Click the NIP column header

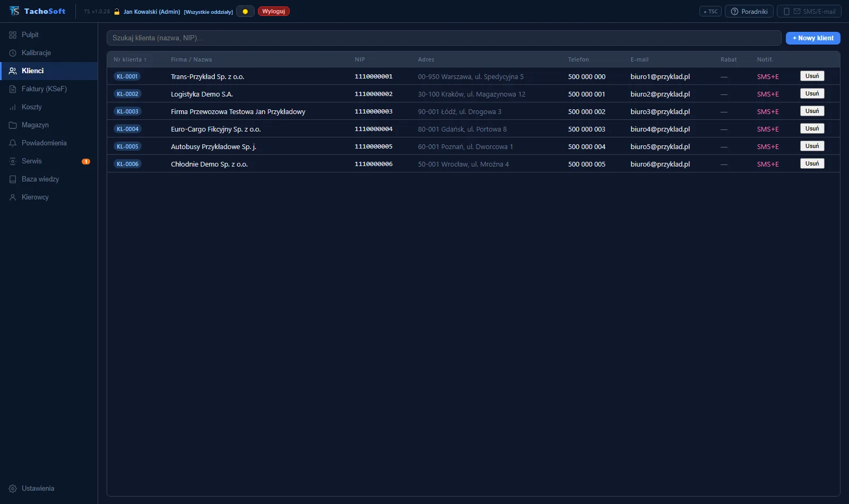(x=360, y=59)
